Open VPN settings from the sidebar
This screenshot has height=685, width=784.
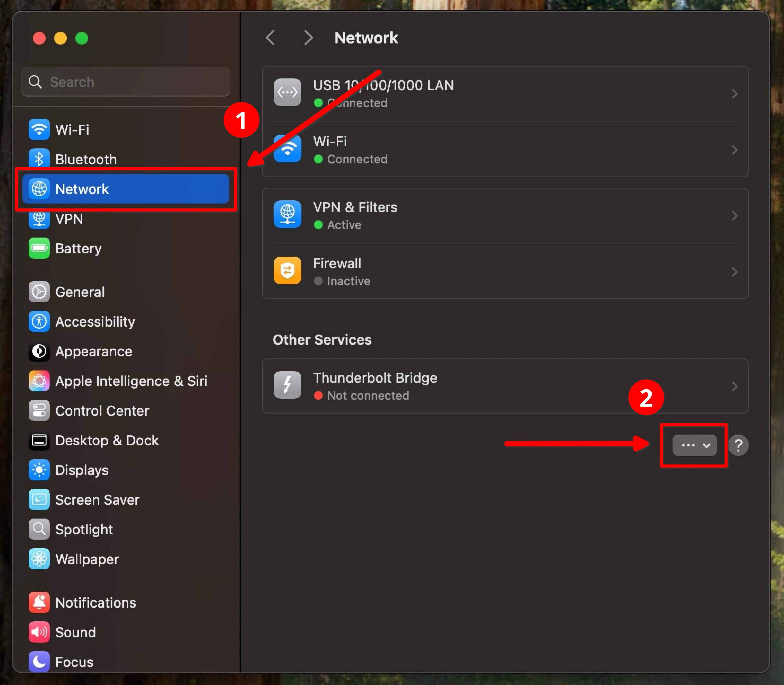pos(69,219)
